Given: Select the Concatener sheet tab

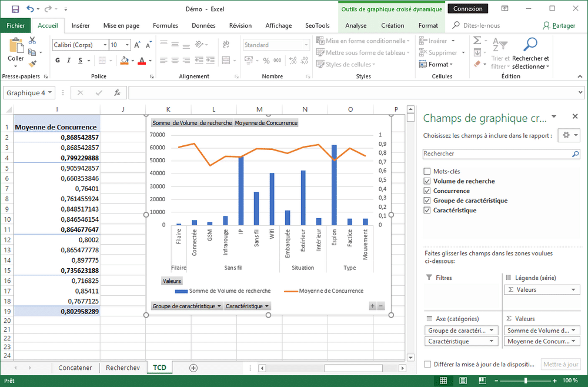Looking at the screenshot, I should click(75, 368).
